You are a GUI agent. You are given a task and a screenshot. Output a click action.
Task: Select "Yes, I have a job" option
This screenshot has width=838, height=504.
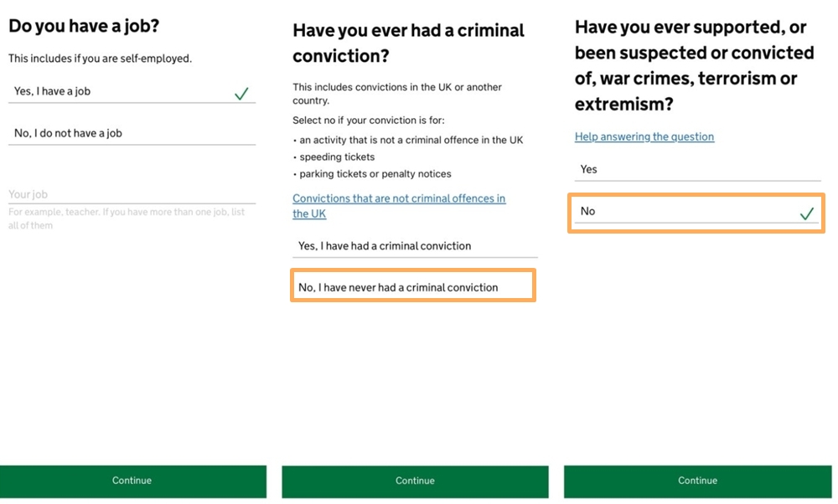click(132, 91)
